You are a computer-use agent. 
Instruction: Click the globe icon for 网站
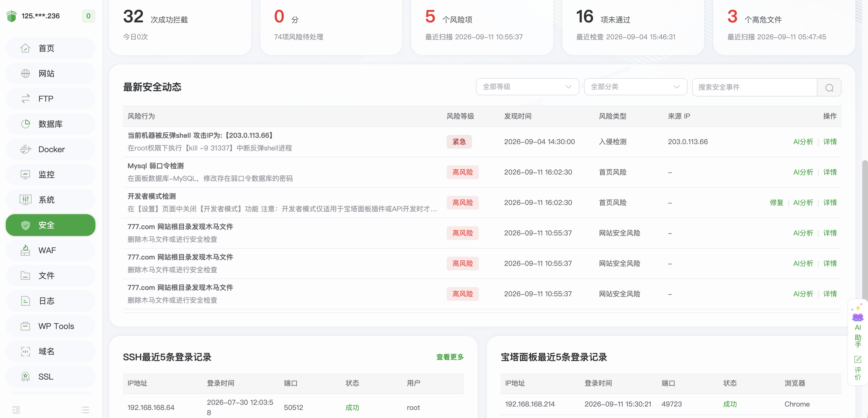[25, 73]
